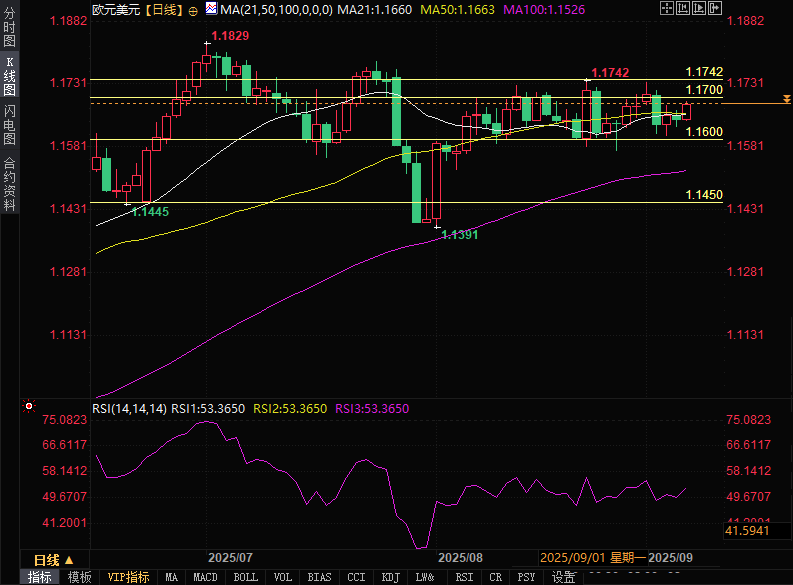
Task: Click the 1.1450 horizontal line label
Action: pos(704,195)
